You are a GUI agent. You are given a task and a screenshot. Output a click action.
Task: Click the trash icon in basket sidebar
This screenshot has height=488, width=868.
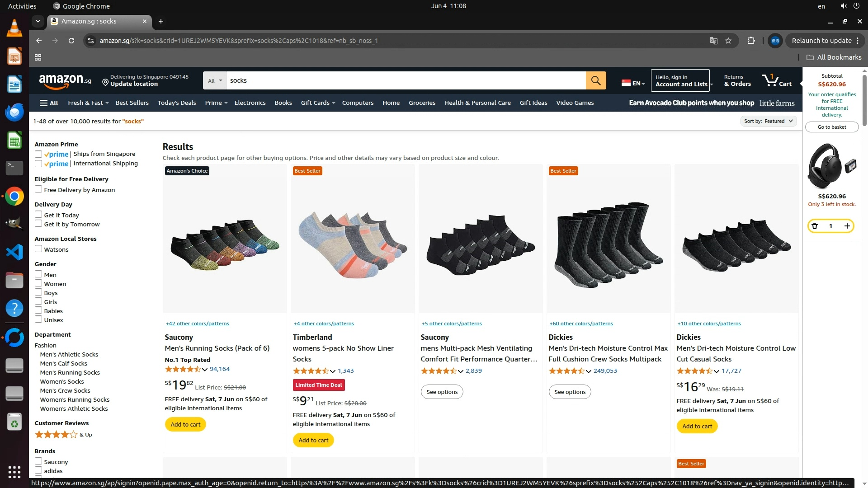point(814,226)
